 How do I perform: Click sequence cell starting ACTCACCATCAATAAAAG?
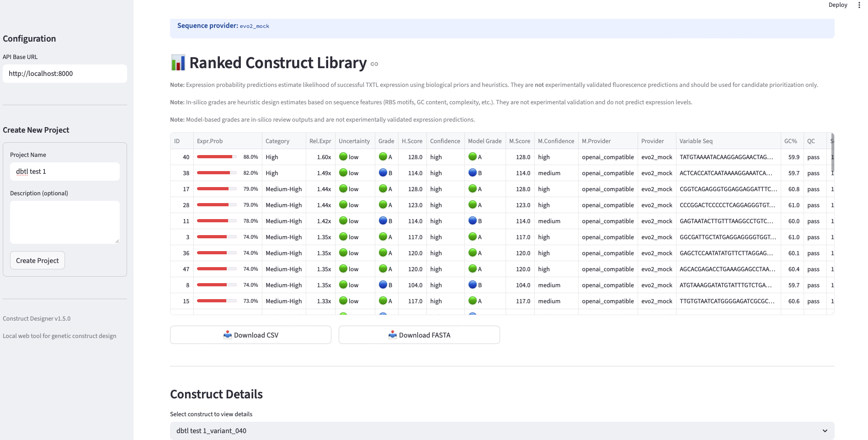click(x=729, y=173)
